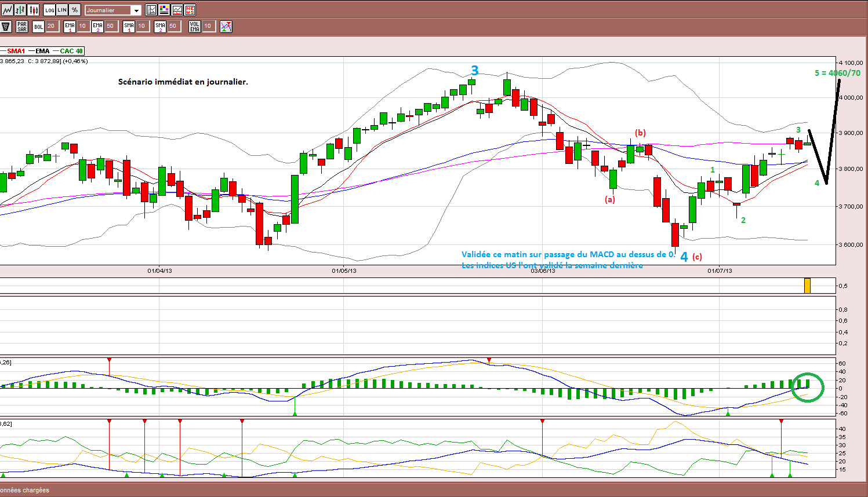Toggle the SMA 1 indicator
The image size is (868, 497).
[129, 27]
